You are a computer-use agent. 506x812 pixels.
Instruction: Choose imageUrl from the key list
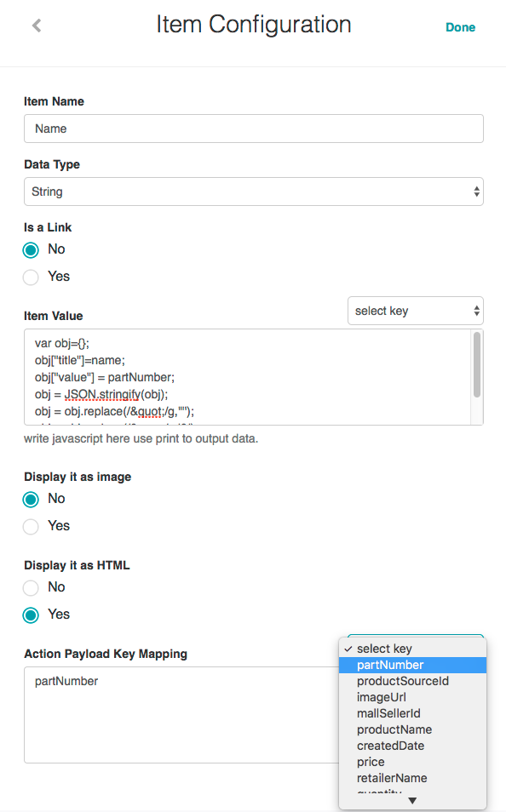click(x=412, y=697)
